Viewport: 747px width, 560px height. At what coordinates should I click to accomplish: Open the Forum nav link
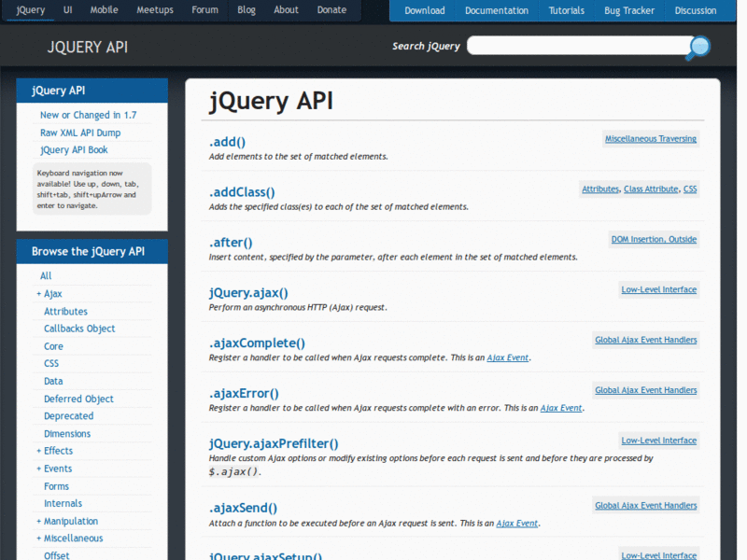[204, 10]
